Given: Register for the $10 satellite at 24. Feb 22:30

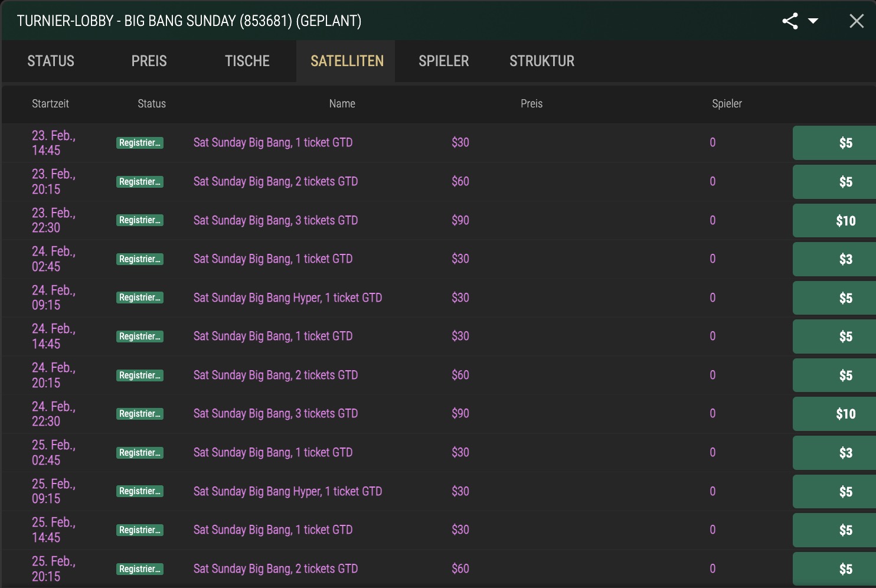Looking at the screenshot, I should point(846,414).
